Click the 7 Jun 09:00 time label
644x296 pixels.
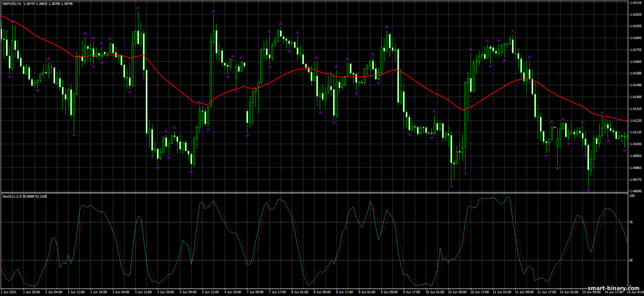(x=255, y=292)
